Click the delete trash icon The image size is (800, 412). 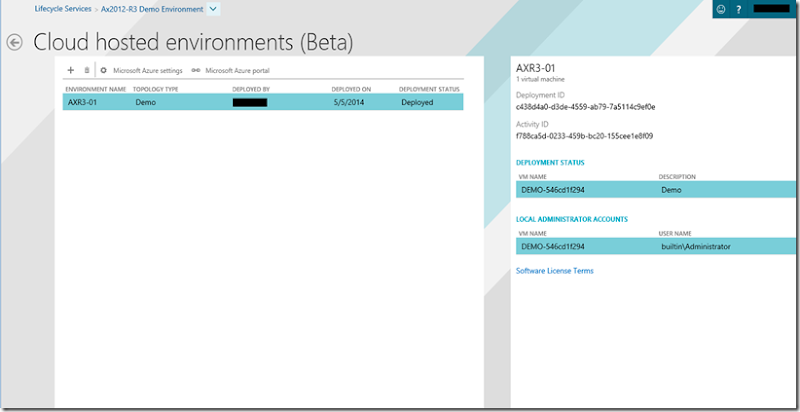click(x=87, y=71)
